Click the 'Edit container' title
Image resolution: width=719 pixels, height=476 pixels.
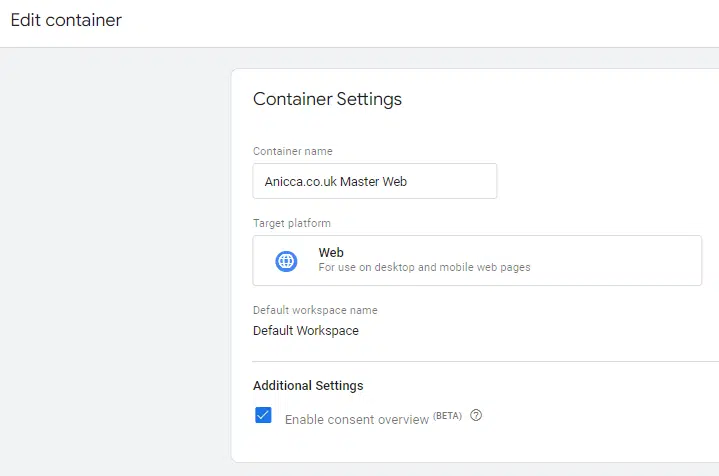tap(66, 20)
